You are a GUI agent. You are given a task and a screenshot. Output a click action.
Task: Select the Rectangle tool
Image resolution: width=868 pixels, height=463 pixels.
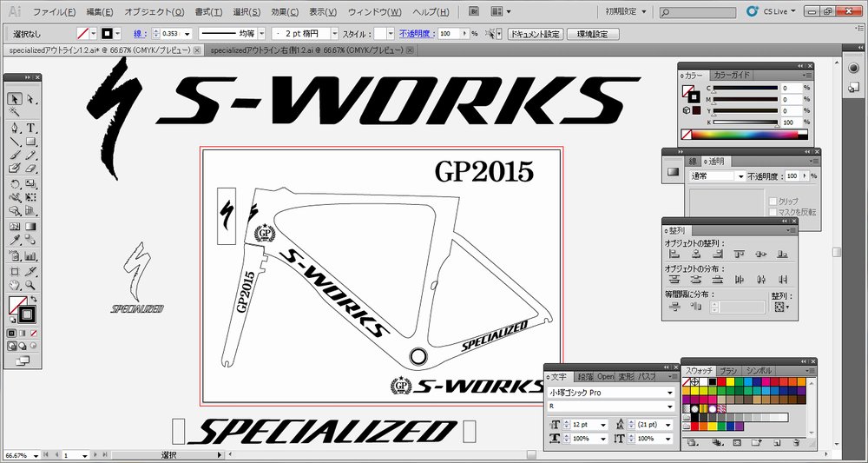click(x=30, y=142)
